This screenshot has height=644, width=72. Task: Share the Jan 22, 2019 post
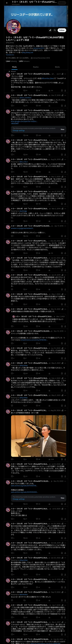(65, 135)
